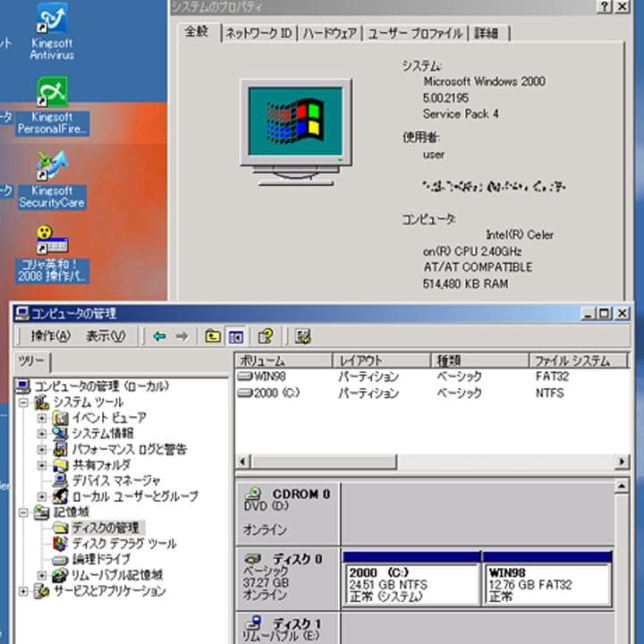Expand the サービスとアプリケーション branch

(x=23, y=591)
